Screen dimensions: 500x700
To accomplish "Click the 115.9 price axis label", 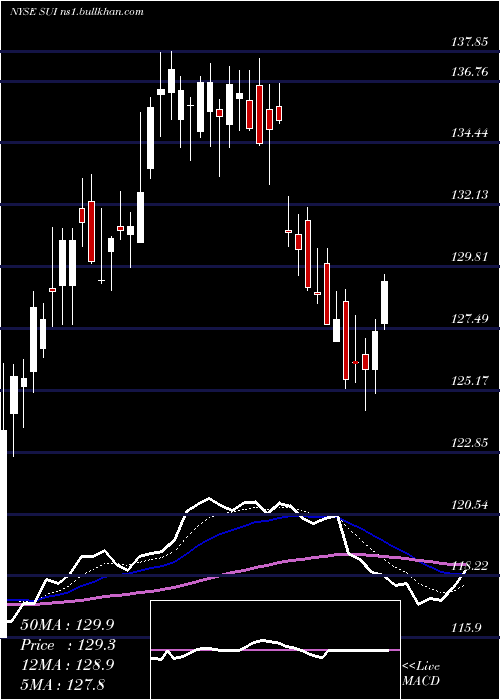I will (466, 628).
